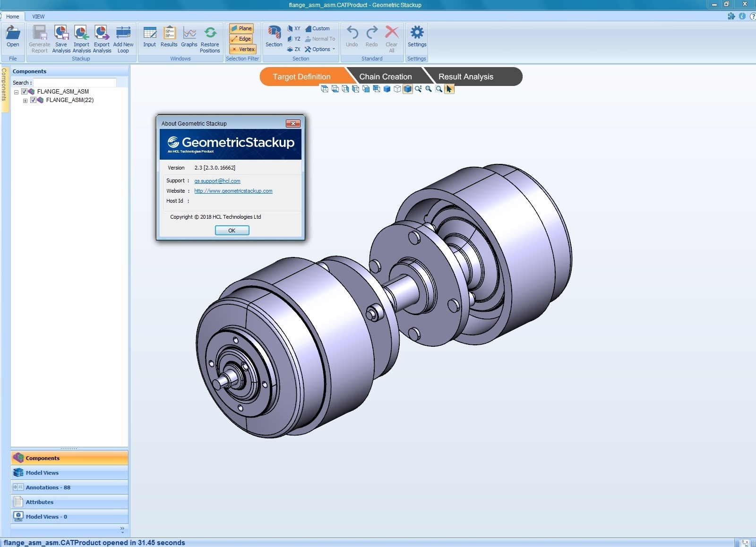Click the puzzle-piece add-in icon
Viewport: 756px width, 547px height.
[x=731, y=16]
